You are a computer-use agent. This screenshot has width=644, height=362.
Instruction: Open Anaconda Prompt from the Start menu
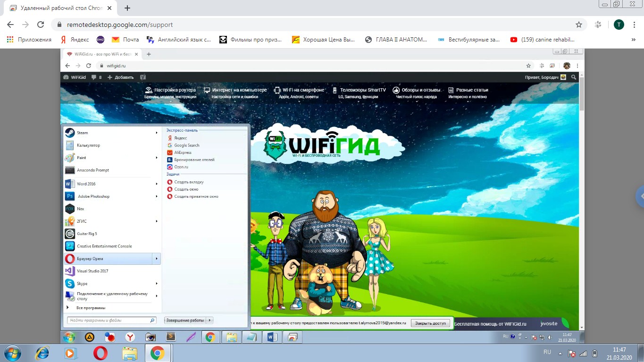112,170
